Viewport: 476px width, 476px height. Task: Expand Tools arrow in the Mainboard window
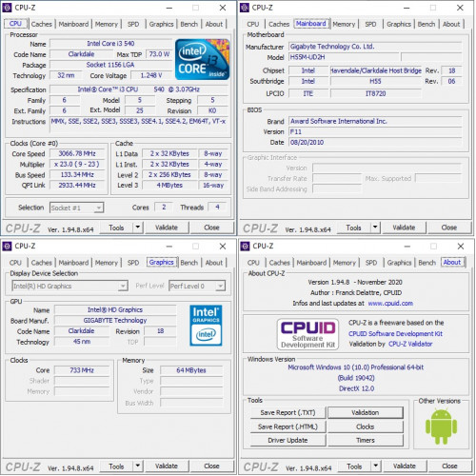click(375, 228)
